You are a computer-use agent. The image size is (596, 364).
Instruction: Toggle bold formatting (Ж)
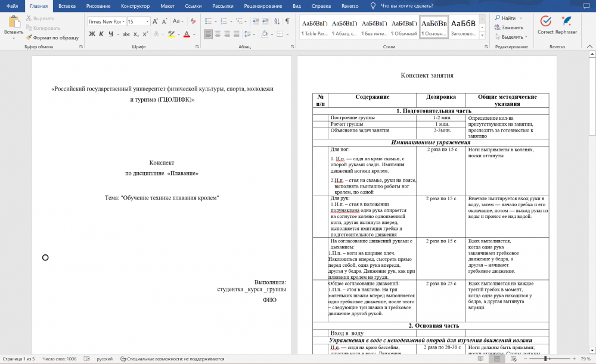point(92,34)
